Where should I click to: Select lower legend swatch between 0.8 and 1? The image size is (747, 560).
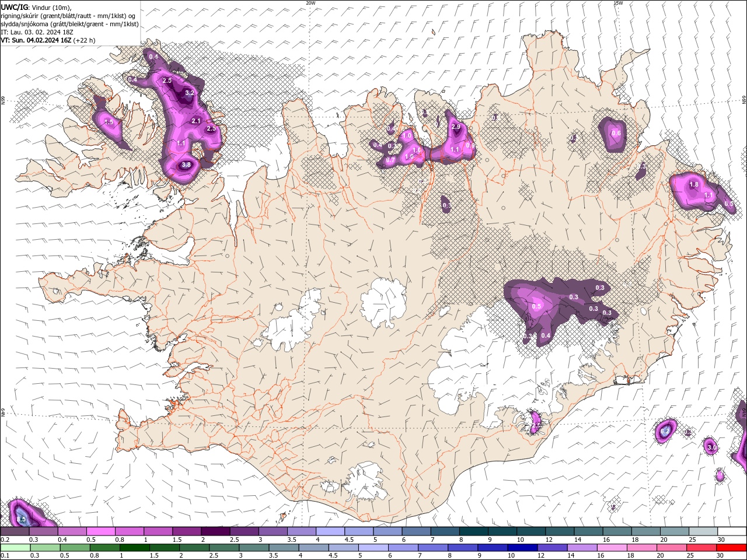[104, 547]
